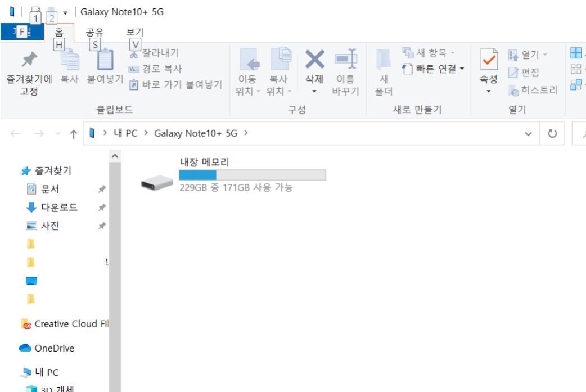Screen dimensions: 586x392
Task: Expand the 속성 dropdown arrow
Action: [x=489, y=91]
